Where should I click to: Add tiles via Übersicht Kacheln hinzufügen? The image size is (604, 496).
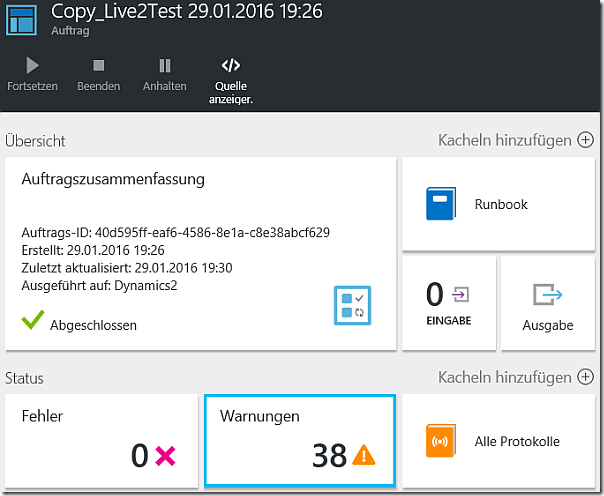coord(515,140)
